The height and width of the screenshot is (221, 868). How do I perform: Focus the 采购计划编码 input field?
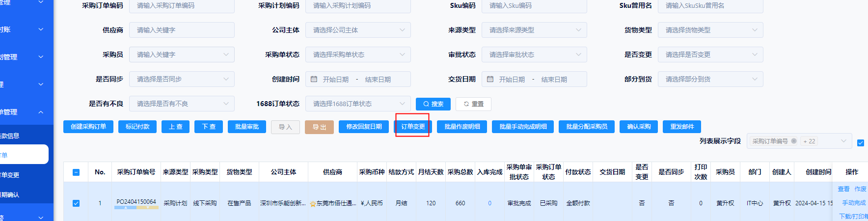pos(358,5)
